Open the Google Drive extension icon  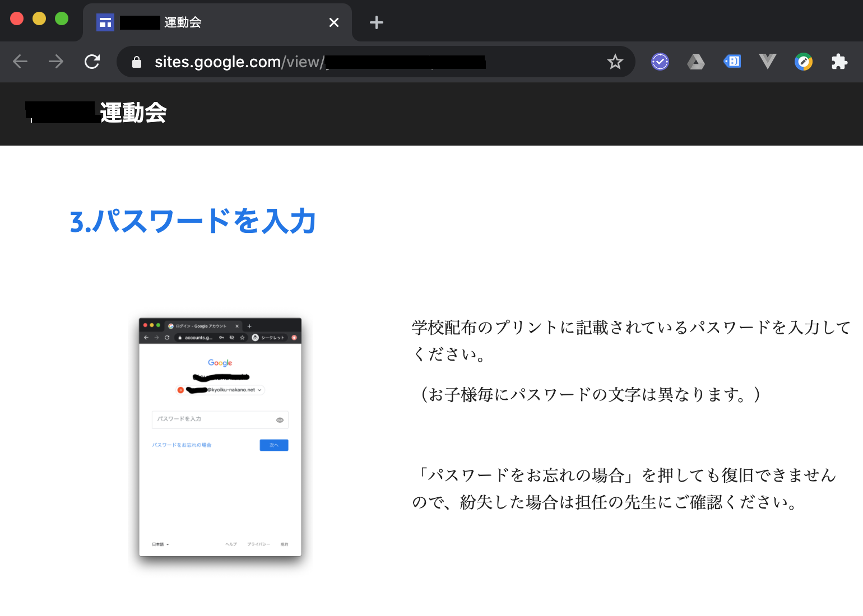(x=695, y=62)
